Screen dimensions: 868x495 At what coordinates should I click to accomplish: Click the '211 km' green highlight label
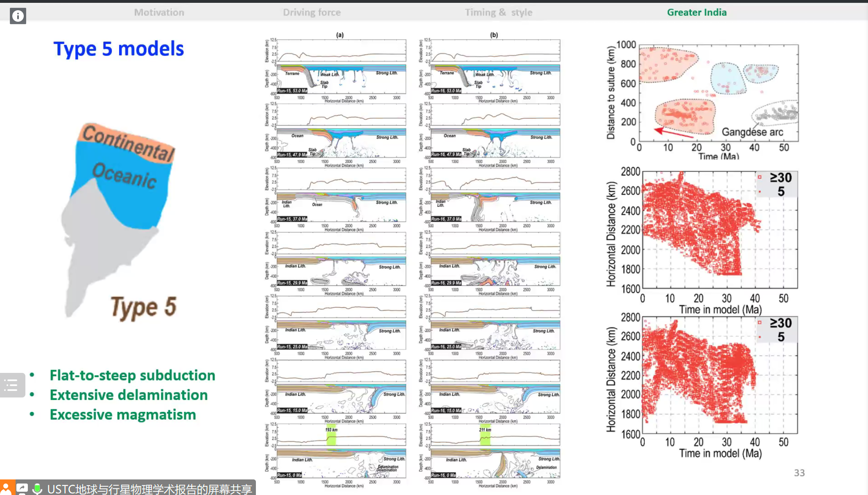tap(485, 430)
